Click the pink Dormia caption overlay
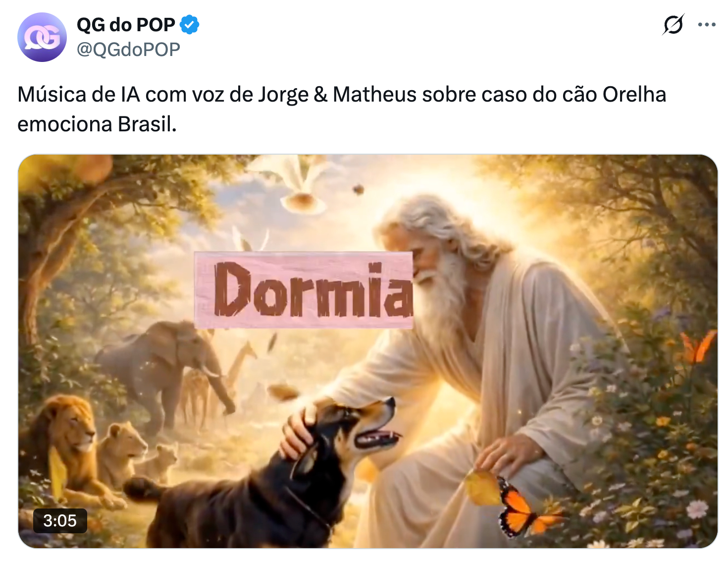 (x=304, y=290)
